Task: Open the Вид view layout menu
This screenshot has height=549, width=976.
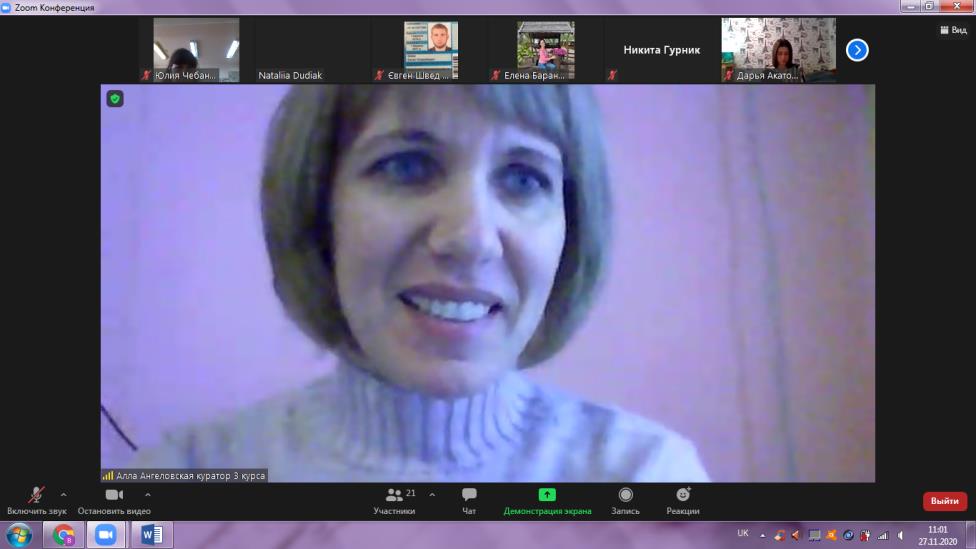Action: [x=954, y=30]
